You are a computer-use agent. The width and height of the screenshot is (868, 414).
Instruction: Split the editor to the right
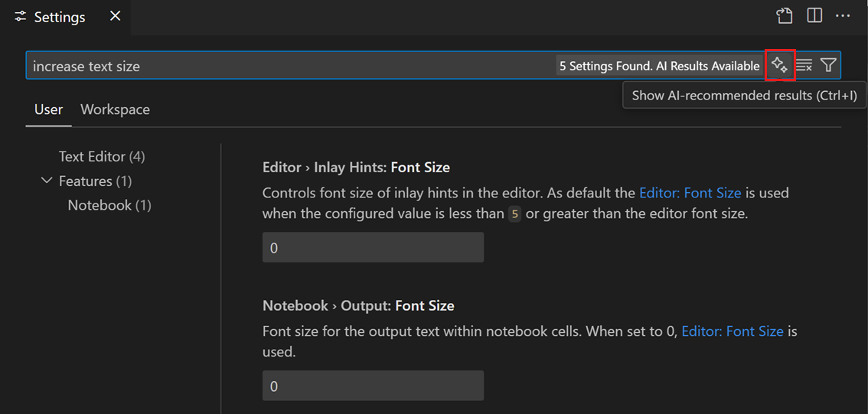point(814,16)
